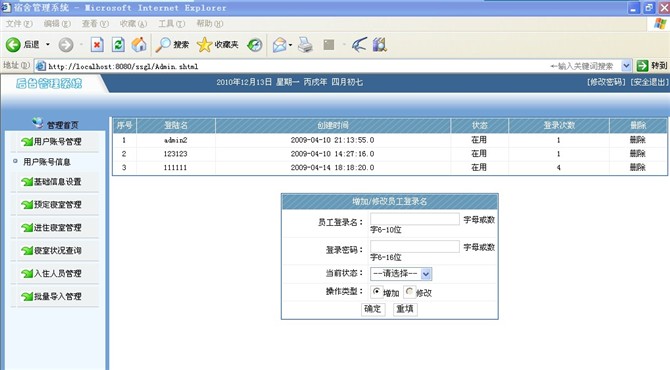
Task: Click the IE Back arrow button
Action: point(13,44)
